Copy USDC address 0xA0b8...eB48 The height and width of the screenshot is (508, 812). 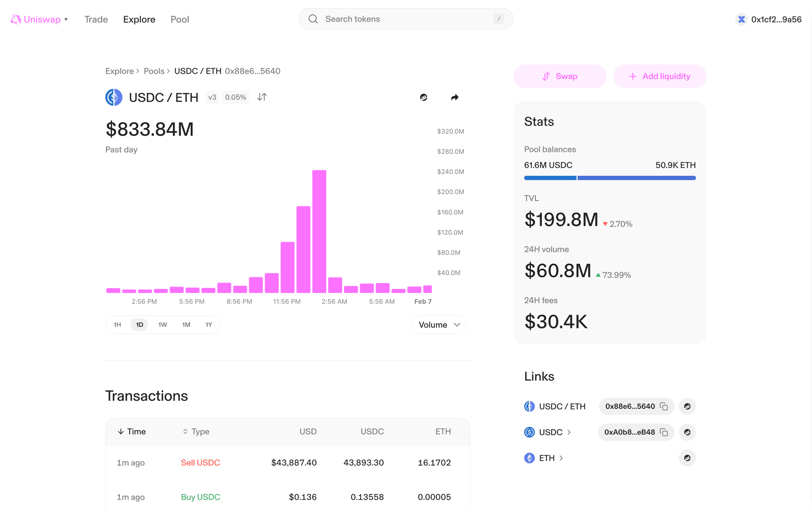(x=664, y=432)
